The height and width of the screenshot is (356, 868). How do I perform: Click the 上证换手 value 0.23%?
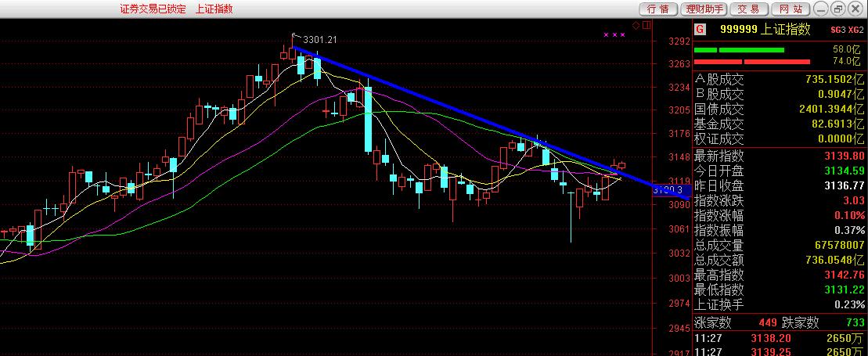pos(852,304)
